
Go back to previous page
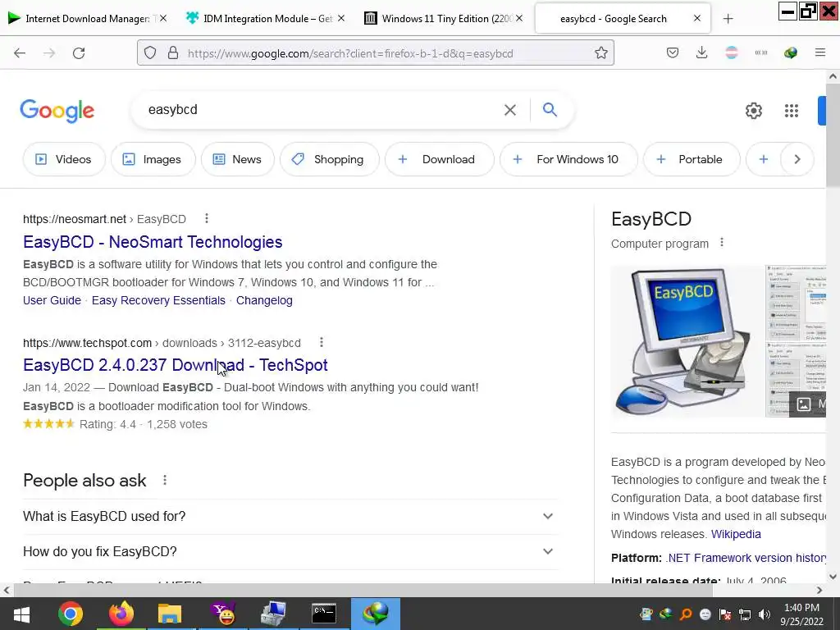point(20,53)
